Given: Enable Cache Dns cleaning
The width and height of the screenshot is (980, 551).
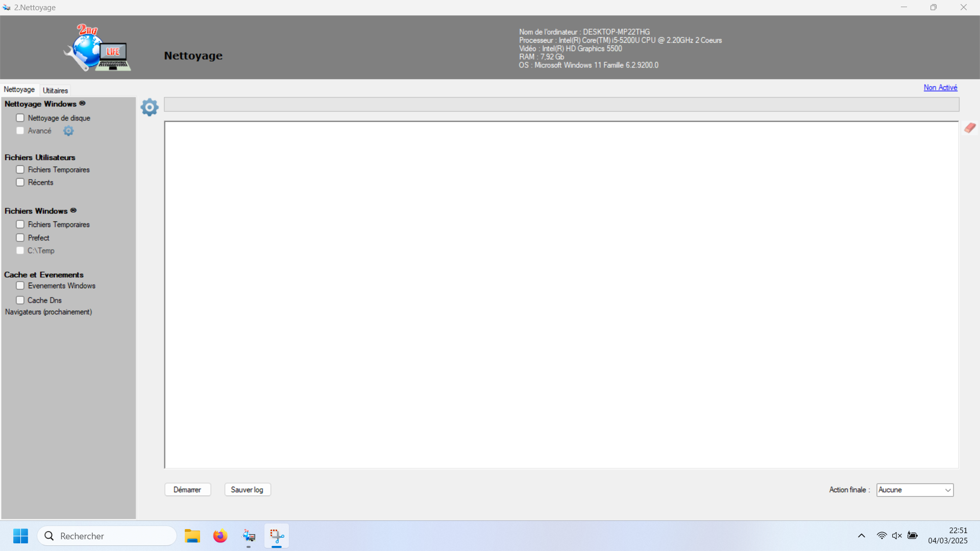Looking at the screenshot, I should (x=20, y=300).
